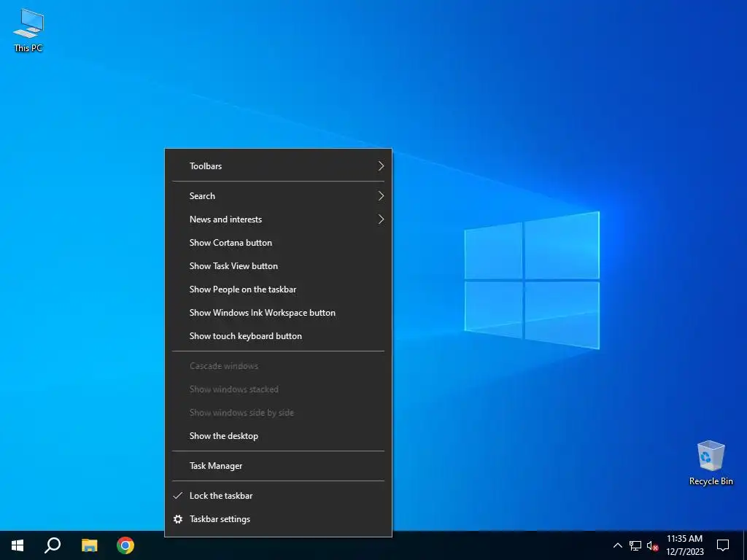This screenshot has height=560, width=747.
Task: Open Taskbar settings
Action: click(278, 519)
